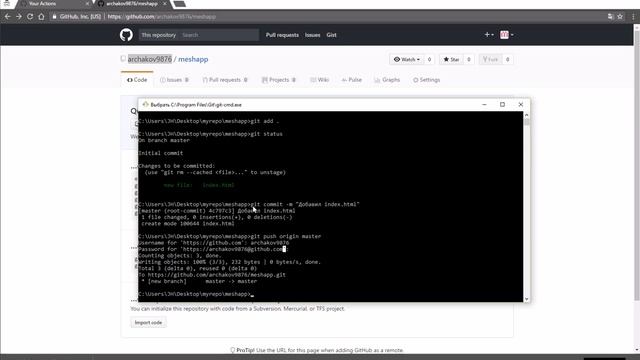
Task: Click the Git icon in the cmd title bar
Action: coord(145,104)
